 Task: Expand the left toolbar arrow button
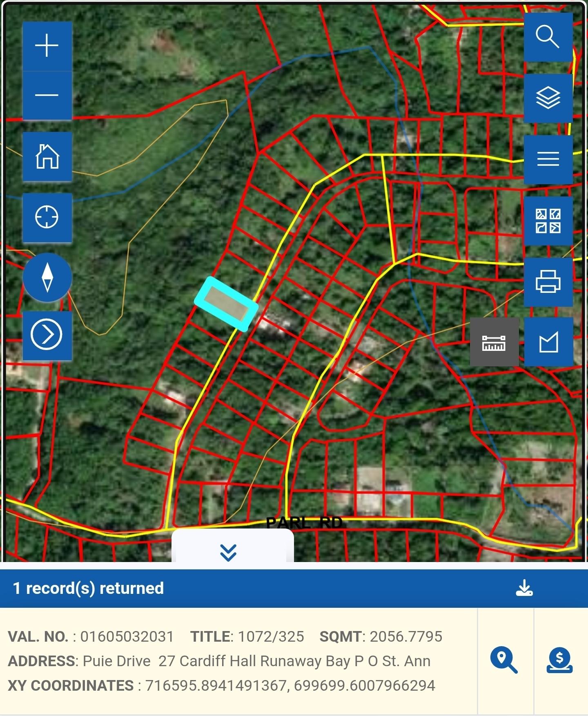47,335
